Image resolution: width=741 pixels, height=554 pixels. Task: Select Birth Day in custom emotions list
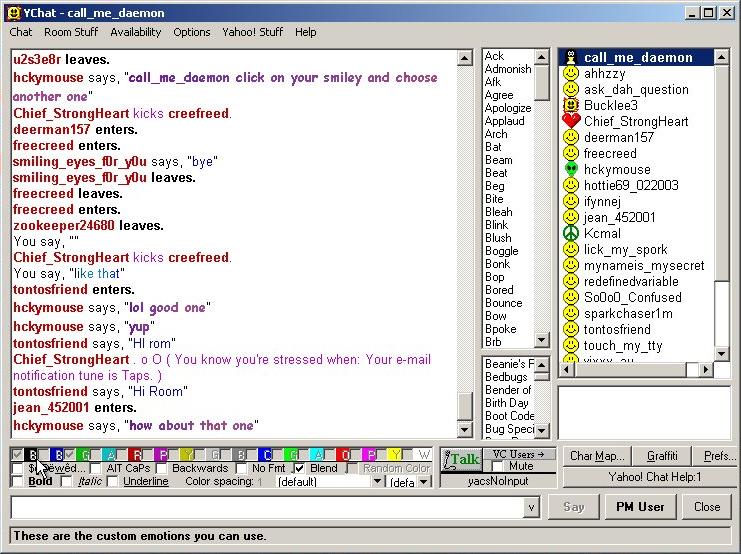507,403
